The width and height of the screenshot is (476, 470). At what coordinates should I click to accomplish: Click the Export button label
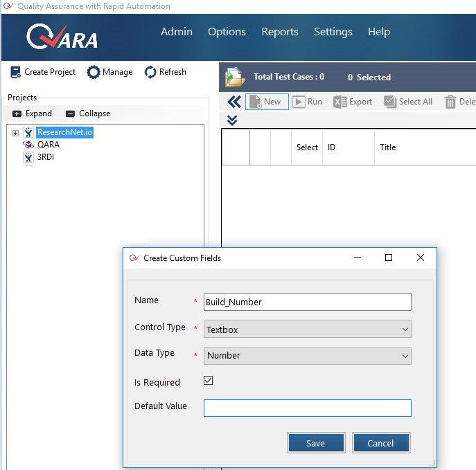[360, 102]
